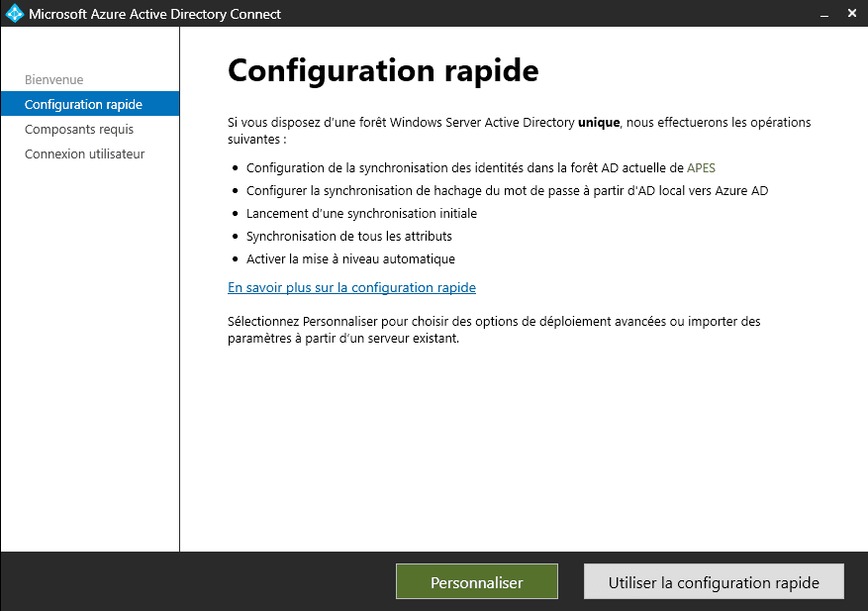
Task: Click Utiliser la configuration rapide button
Action: (713, 582)
